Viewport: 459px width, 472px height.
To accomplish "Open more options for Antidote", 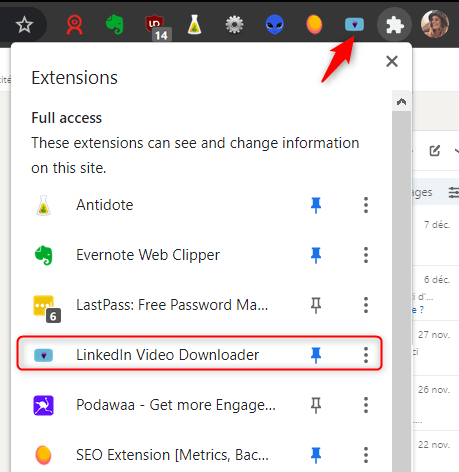I will [366, 205].
